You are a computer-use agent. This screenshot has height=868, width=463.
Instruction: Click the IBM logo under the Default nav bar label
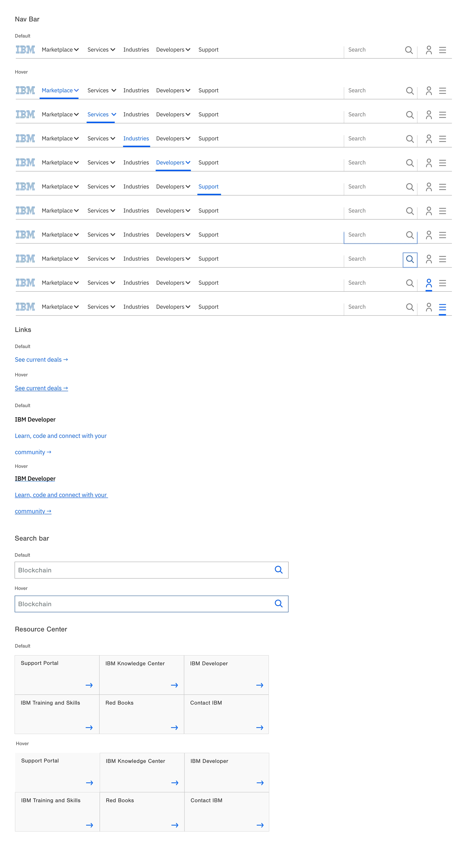click(25, 50)
